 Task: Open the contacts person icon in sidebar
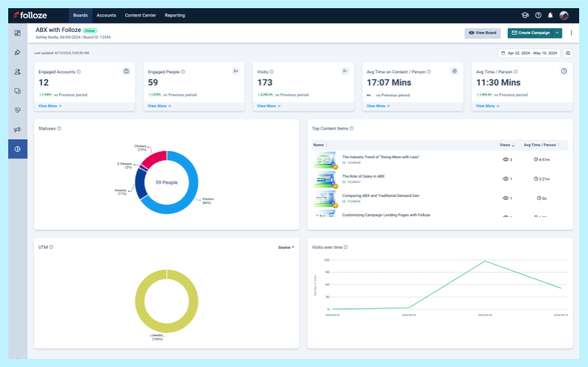pos(17,71)
